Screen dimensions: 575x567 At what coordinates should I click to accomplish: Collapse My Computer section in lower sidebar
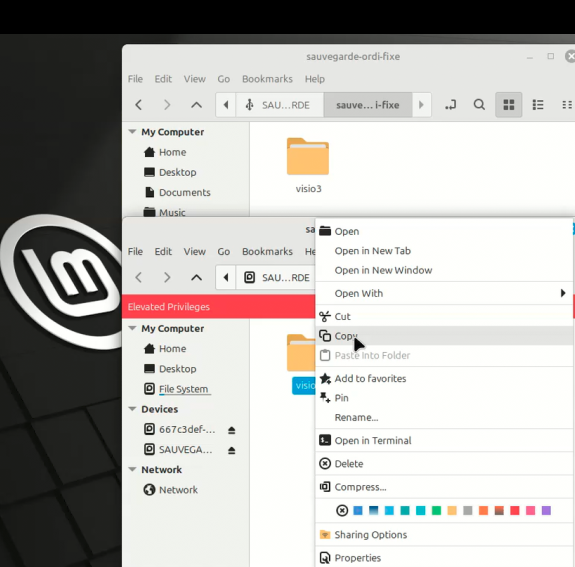[132, 328]
